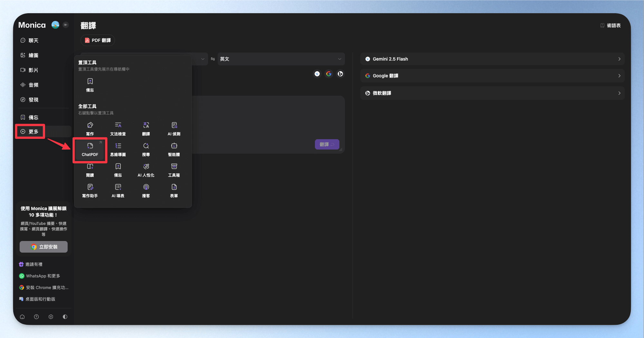644x338 pixels.
Task: Expand the 微軟翻譯 result row
Action: pos(492,93)
